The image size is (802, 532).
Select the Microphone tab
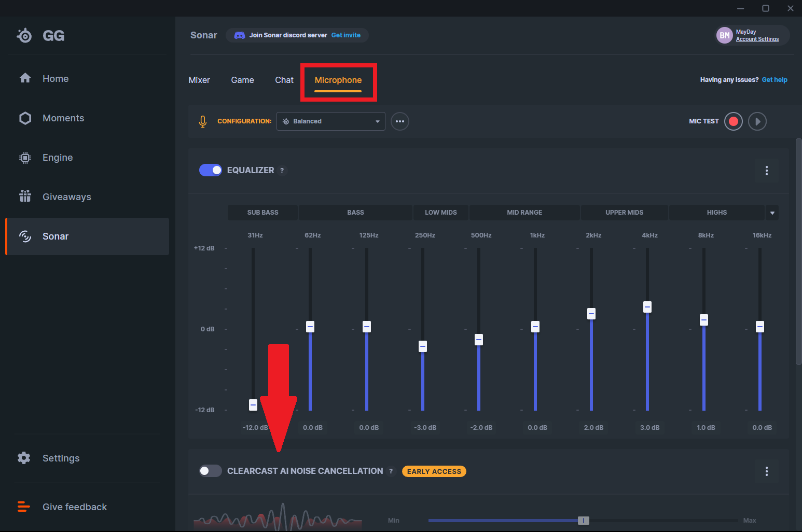click(x=338, y=80)
